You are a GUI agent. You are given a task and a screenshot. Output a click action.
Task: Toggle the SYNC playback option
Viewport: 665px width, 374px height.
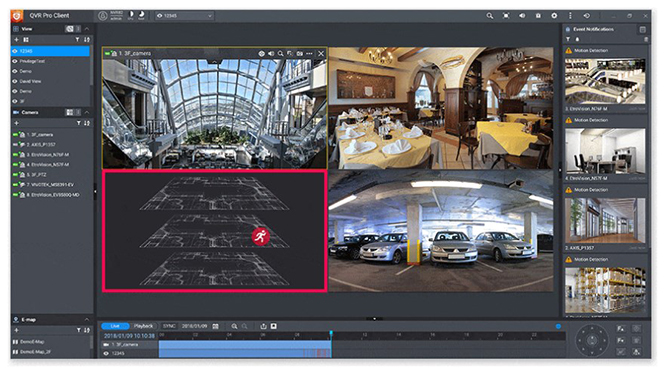pyautogui.click(x=169, y=326)
